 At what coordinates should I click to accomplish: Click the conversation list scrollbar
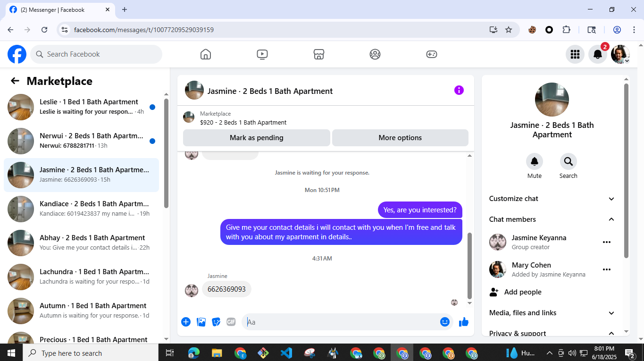click(x=166, y=153)
